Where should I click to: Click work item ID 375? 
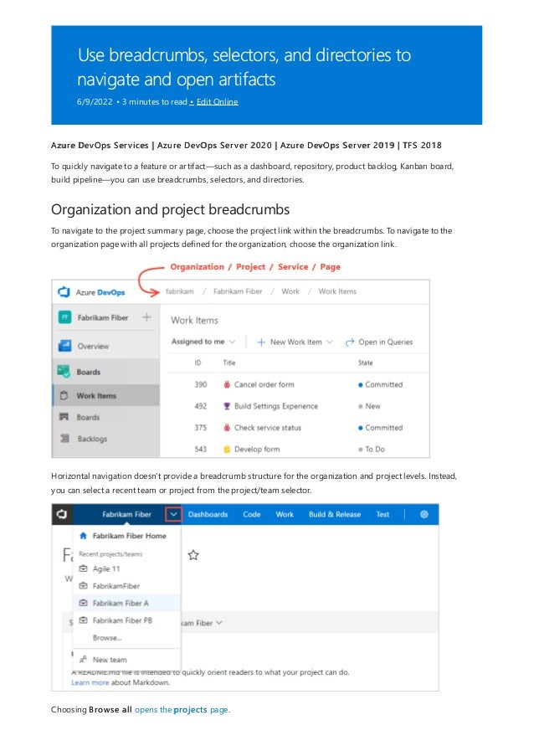201,427
